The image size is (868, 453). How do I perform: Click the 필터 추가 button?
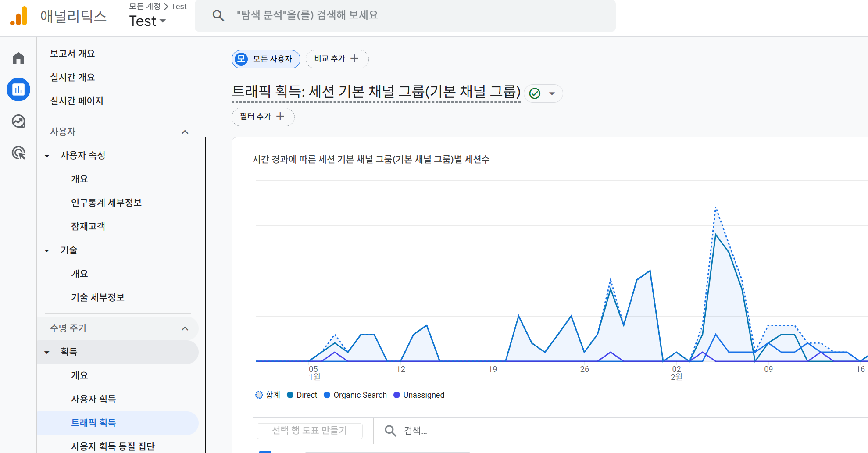263,117
